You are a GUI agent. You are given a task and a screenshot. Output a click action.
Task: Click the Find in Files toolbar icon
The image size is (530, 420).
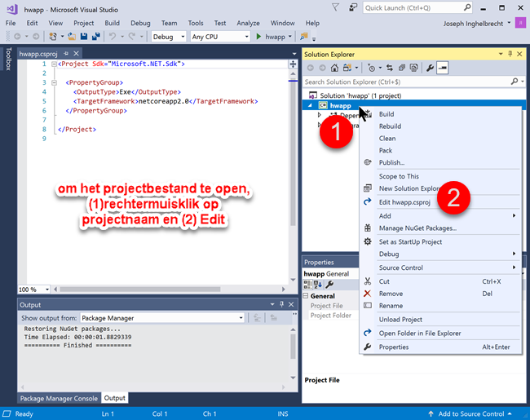pos(304,37)
